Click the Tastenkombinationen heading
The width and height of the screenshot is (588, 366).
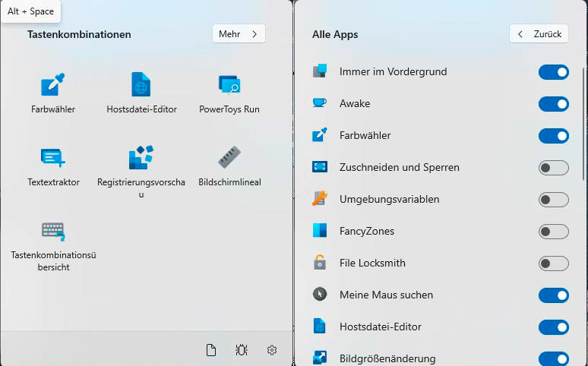coord(79,34)
